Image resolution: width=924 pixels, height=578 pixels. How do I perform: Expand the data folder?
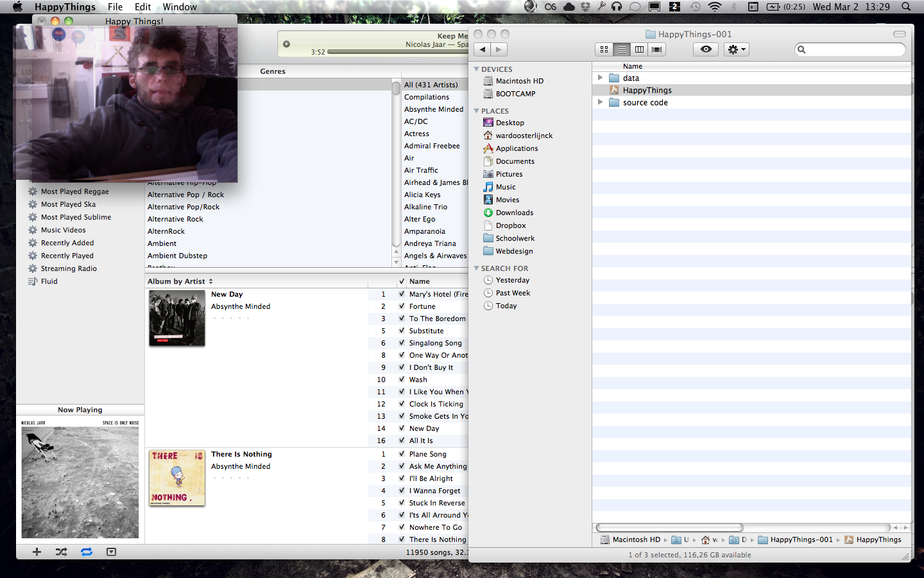600,78
